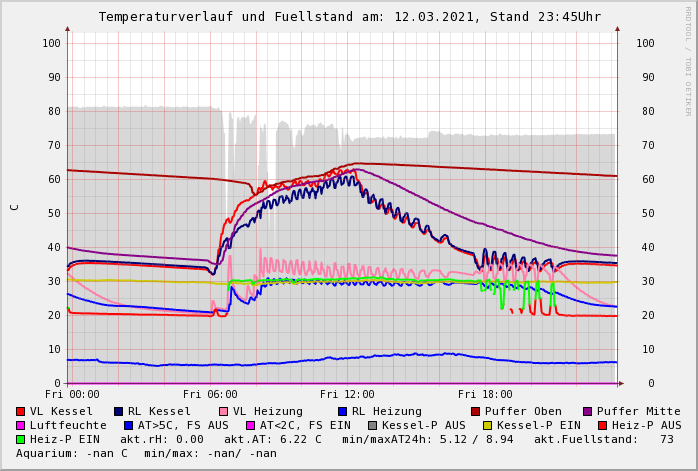Viewport: 698px width, 471px height.
Task: Click the green Heiz-P EIN legend swatch
Action: pyautogui.click(x=21, y=439)
